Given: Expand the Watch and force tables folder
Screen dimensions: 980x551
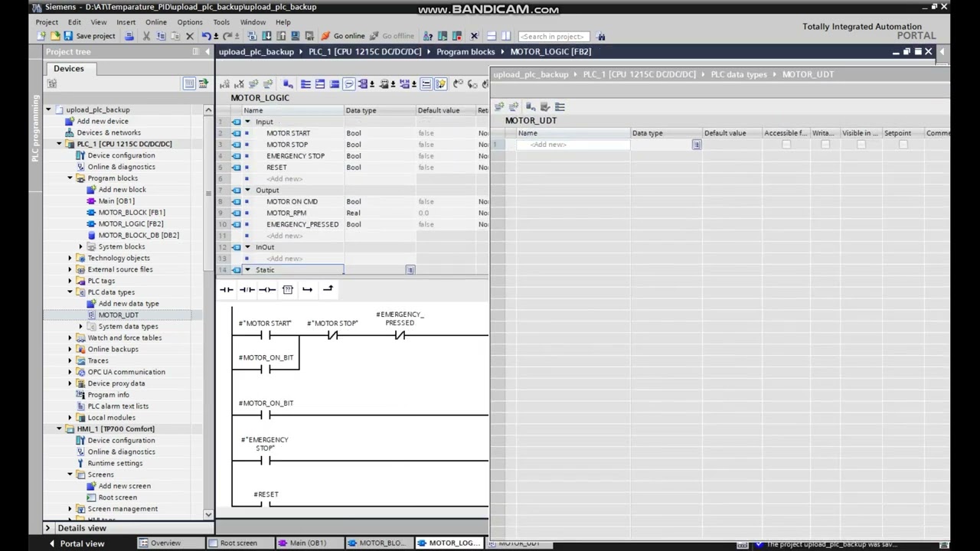Looking at the screenshot, I should (x=70, y=337).
